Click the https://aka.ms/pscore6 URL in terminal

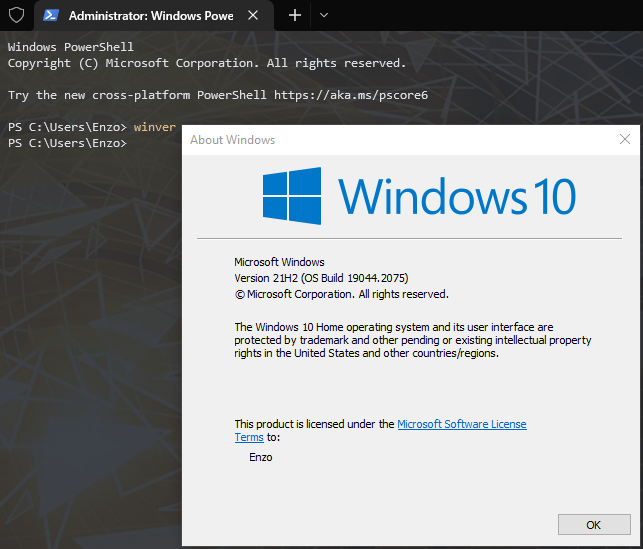click(x=351, y=95)
